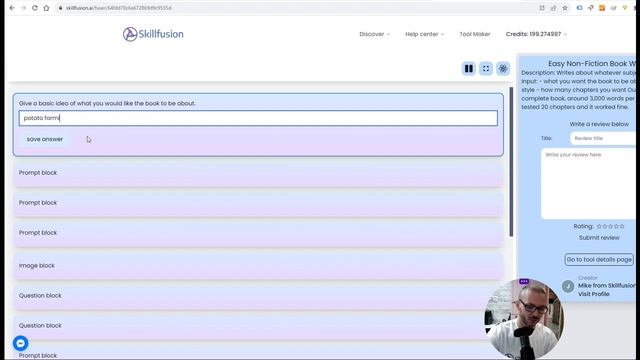Click the 'Mike from Skillfusion' creator name
The image size is (640, 360).
click(607, 286)
